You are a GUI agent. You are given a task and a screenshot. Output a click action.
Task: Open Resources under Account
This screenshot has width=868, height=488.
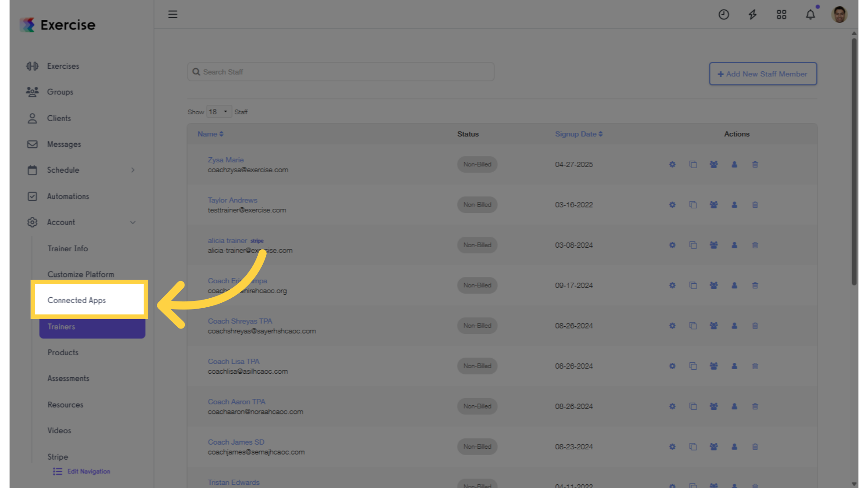pyautogui.click(x=66, y=404)
